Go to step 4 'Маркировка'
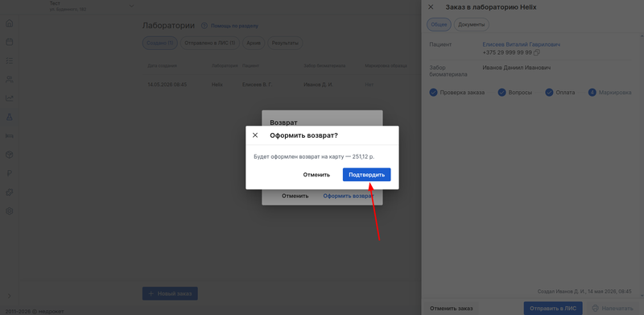Viewport: 644px width, 315px height. click(x=610, y=93)
